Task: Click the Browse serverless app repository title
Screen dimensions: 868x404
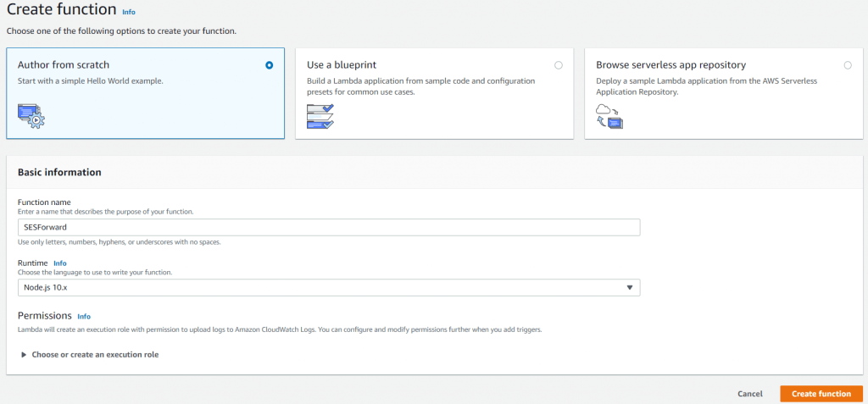Action: tap(670, 64)
